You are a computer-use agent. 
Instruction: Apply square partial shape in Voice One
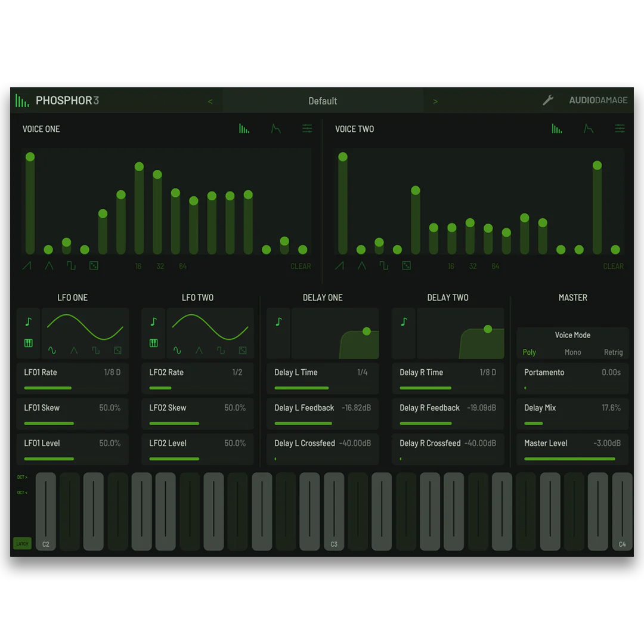pyautogui.click(x=71, y=266)
